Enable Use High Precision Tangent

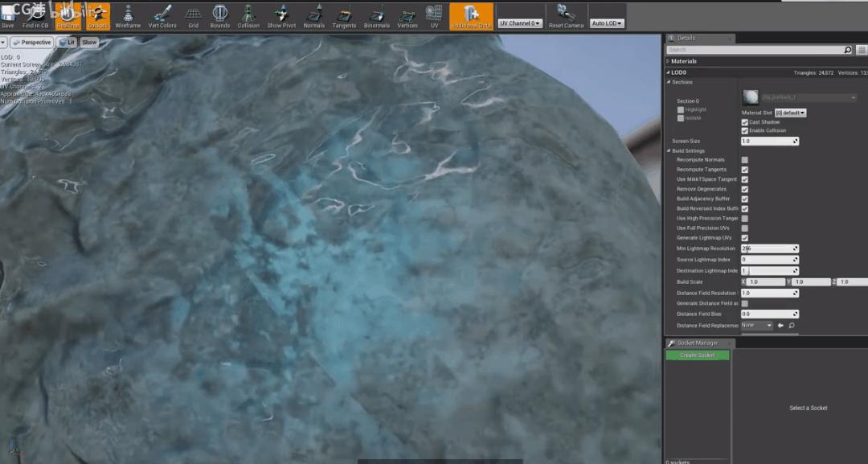pyautogui.click(x=744, y=219)
